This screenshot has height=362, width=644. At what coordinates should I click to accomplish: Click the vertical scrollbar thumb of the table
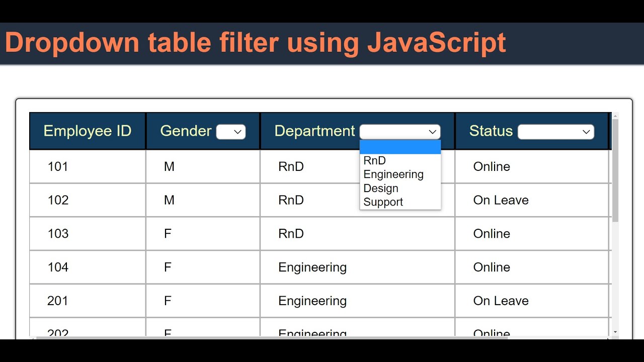[615, 171]
